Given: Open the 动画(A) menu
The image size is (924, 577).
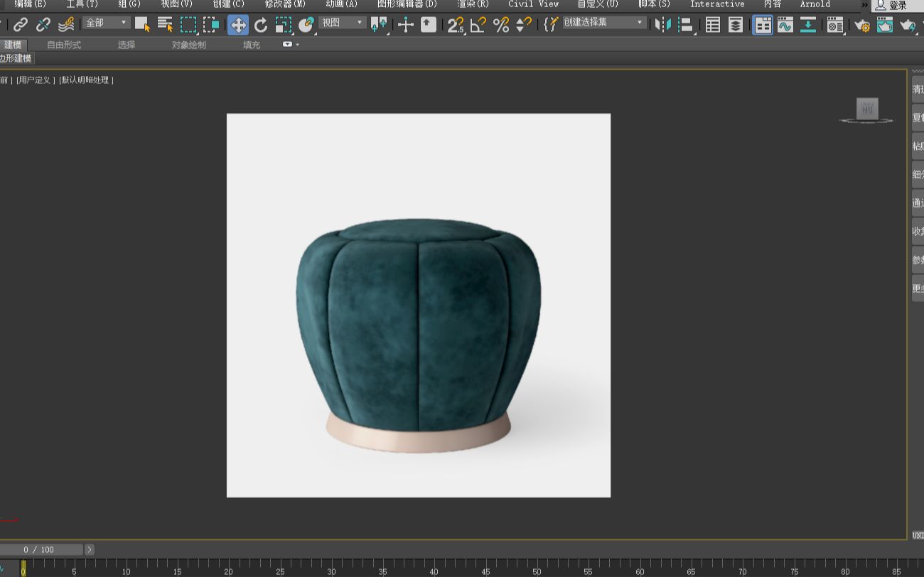Looking at the screenshot, I should tap(341, 4).
